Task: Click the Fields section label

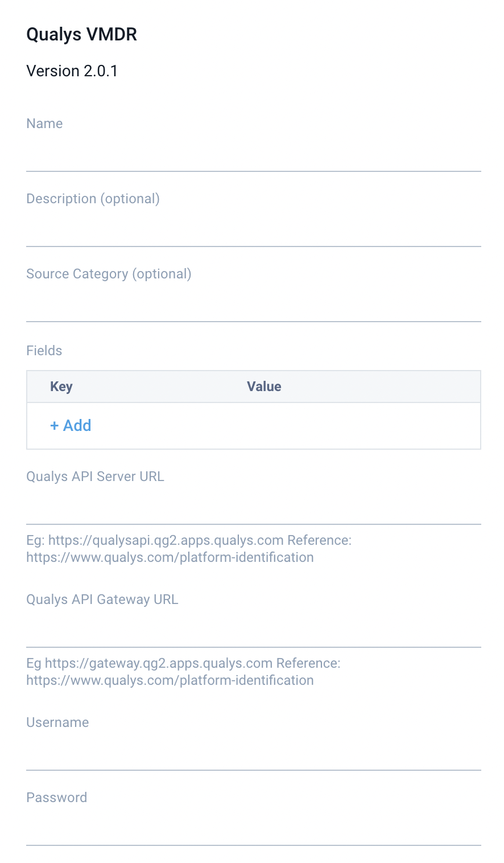Action: (44, 351)
